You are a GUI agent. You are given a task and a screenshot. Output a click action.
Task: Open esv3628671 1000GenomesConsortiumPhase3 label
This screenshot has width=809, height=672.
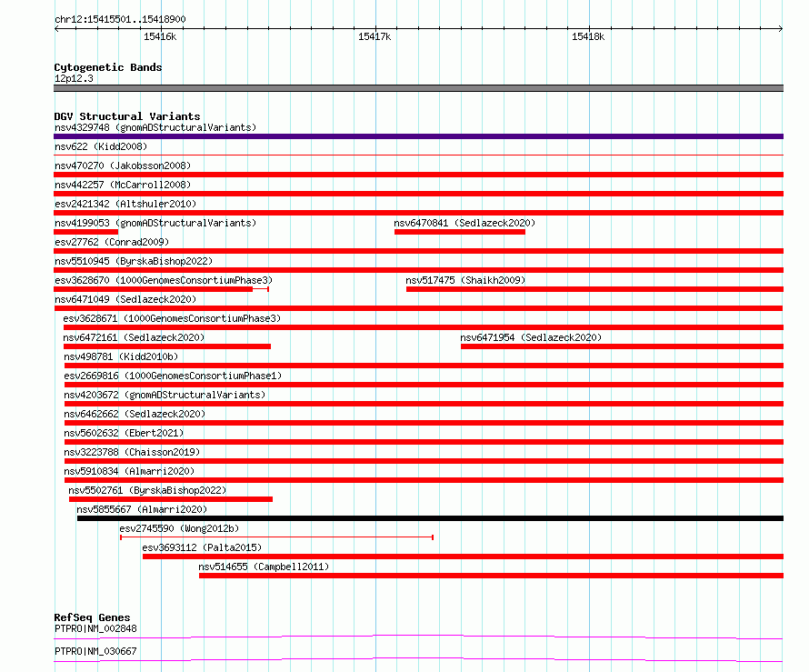[x=172, y=318]
